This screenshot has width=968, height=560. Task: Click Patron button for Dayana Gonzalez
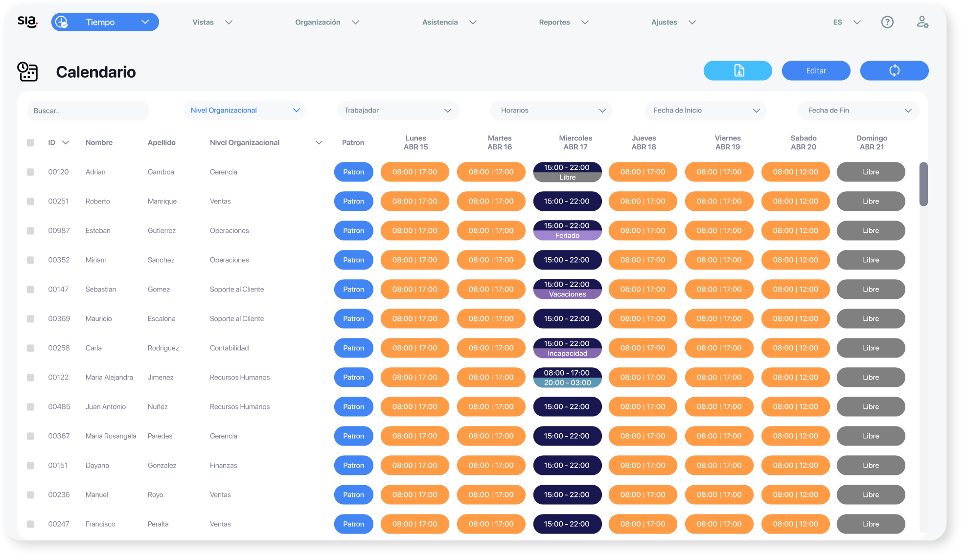pos(354,466)
